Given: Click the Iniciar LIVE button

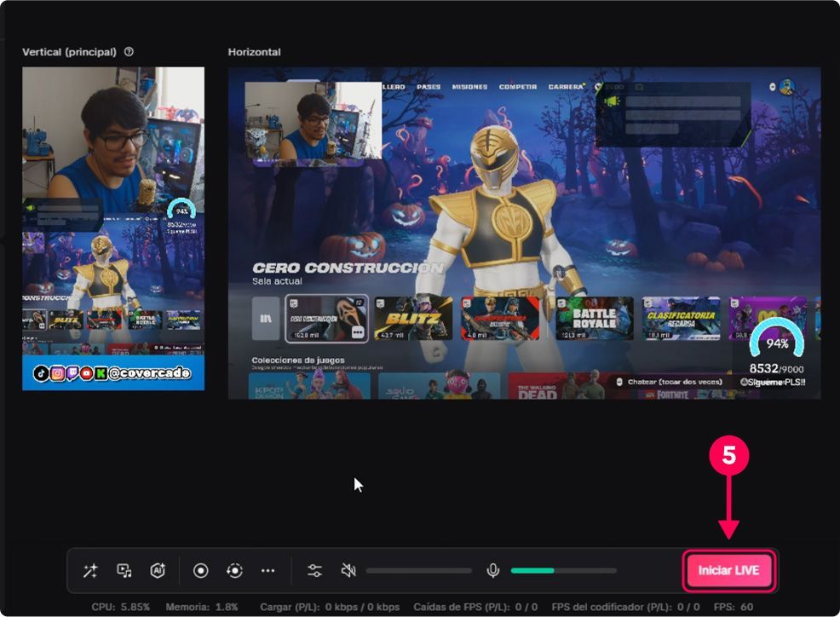Looking at the screenshot, I should tap(728, 570).
